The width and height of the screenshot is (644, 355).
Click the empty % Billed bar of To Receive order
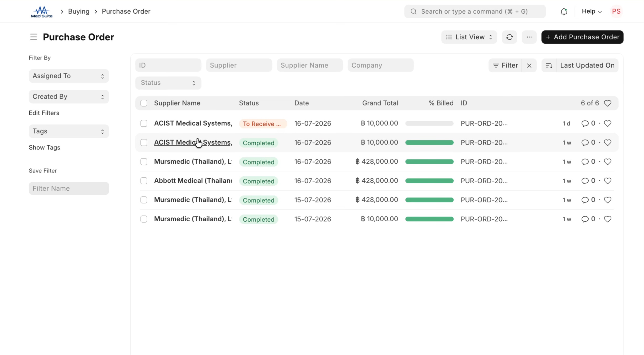[429, 123]
